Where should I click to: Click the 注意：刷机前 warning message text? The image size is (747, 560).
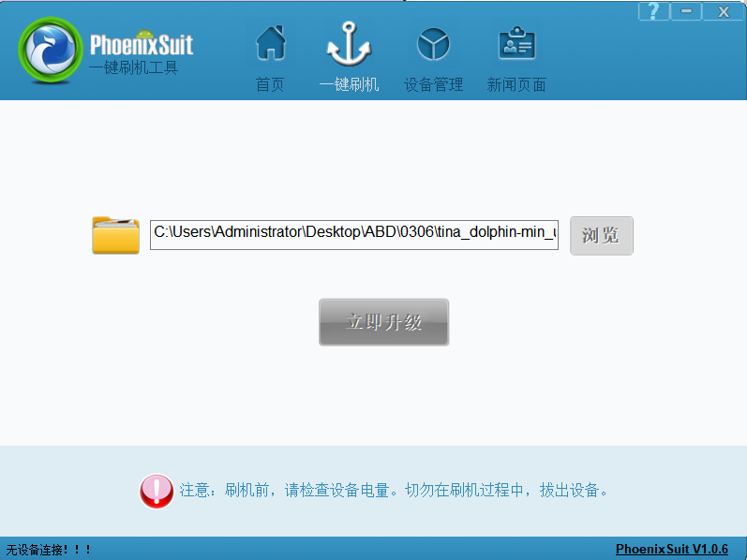pyautogui.click(x=394, y=490)
